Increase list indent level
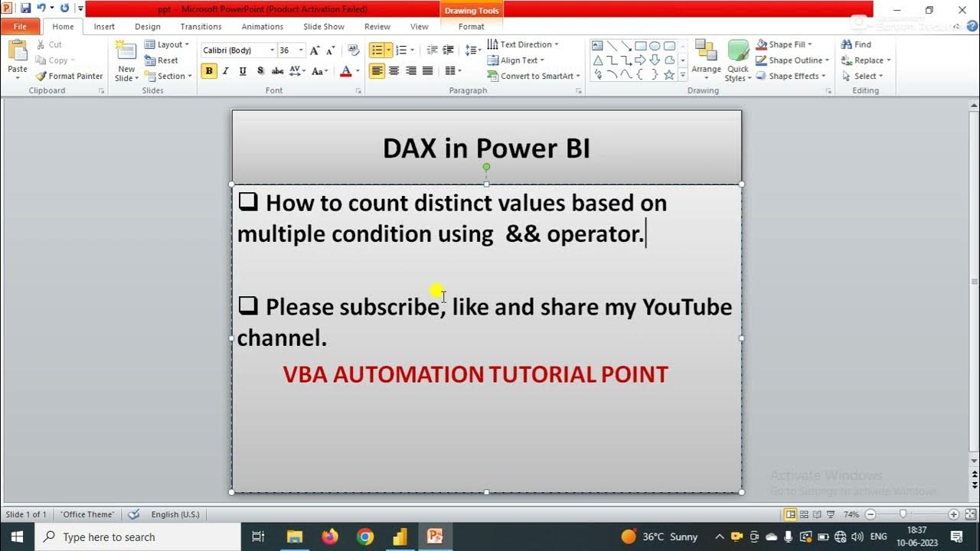980x551 pixels. click(x=449, y=51)
